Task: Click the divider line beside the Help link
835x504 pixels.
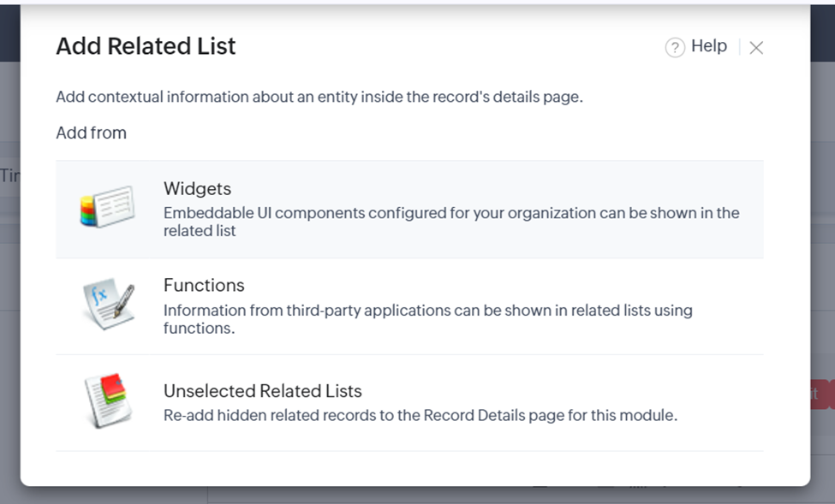Action: tap(739, 47)
